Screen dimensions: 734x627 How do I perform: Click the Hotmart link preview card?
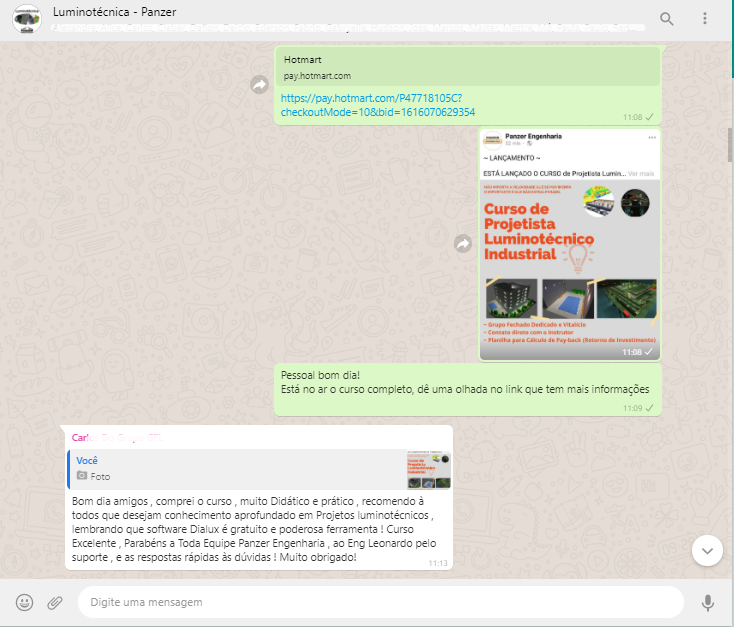[467, 67]
